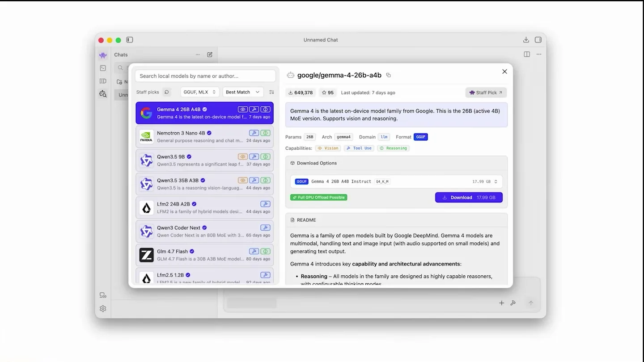Viewport: 644px width, 362px height.
Task: Click the 95 stars badge
Action: [328, 93]
